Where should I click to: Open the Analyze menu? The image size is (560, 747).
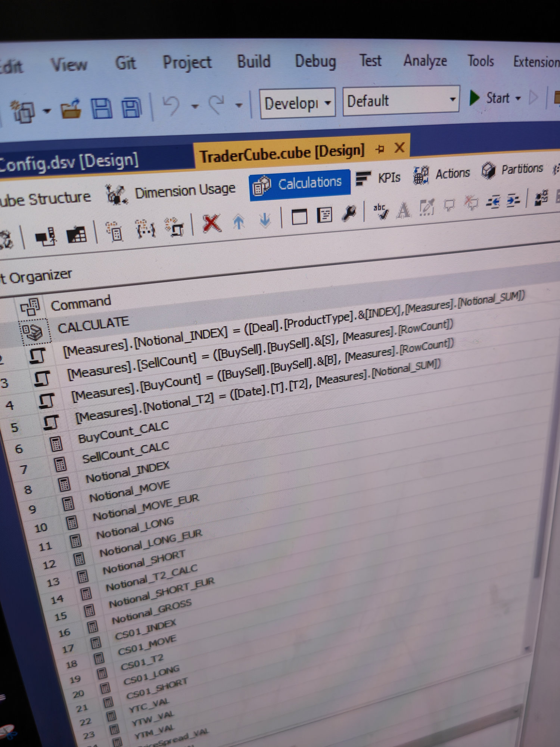[425, 60]
